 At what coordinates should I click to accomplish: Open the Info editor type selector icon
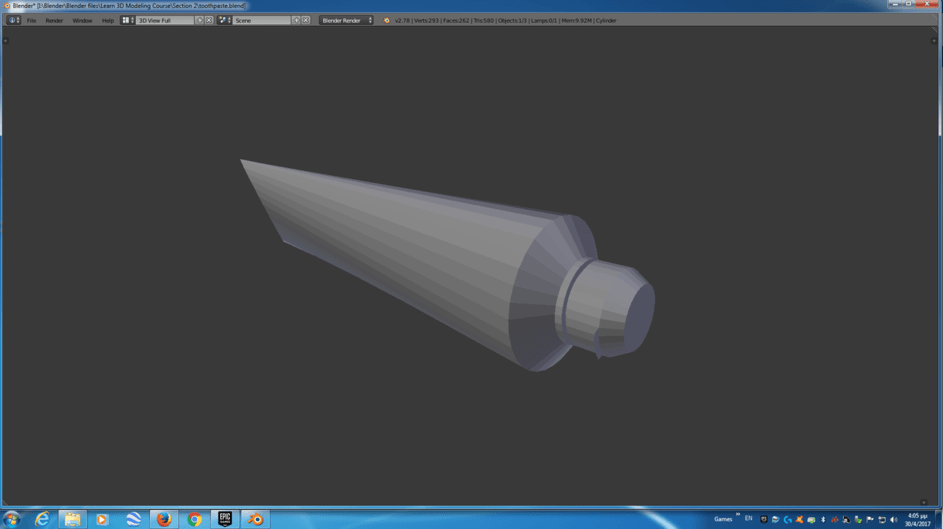(13, 20)
